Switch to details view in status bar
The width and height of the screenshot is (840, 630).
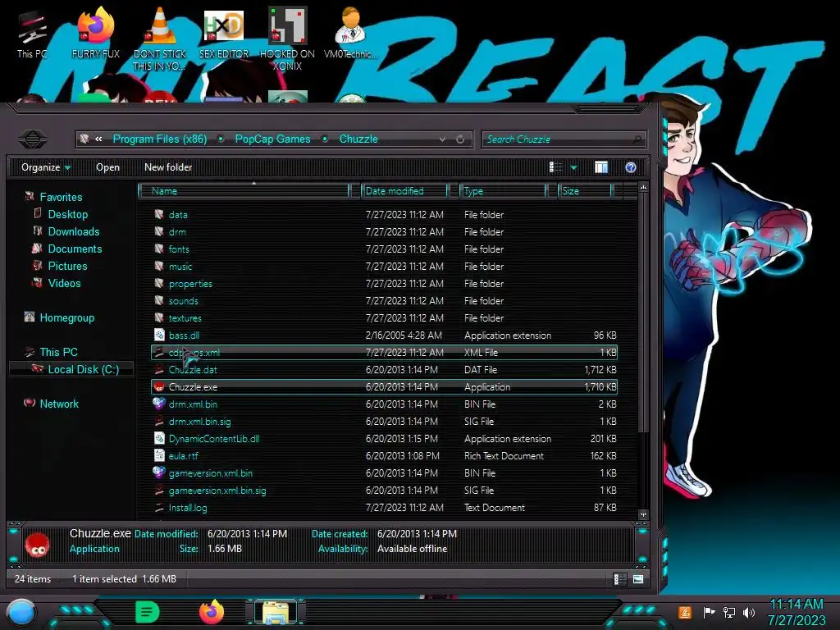click(x=620, y=579)
